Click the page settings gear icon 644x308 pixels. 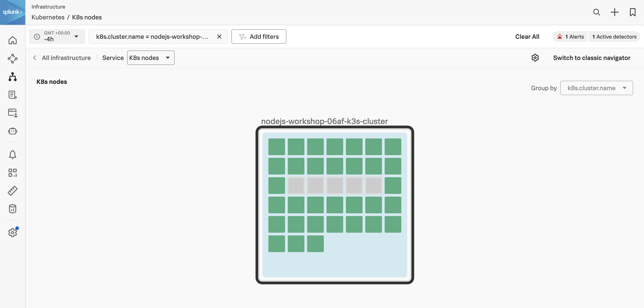point(535,57)
